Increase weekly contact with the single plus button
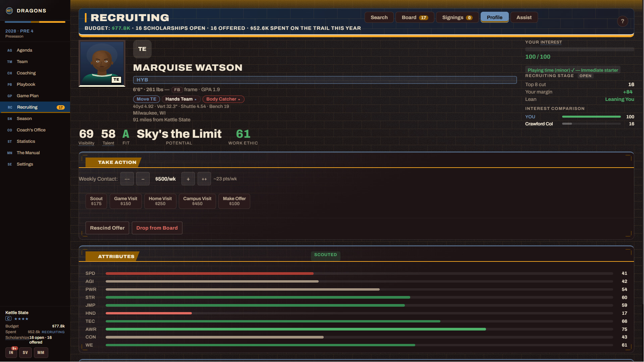 (x=188, y=179)
